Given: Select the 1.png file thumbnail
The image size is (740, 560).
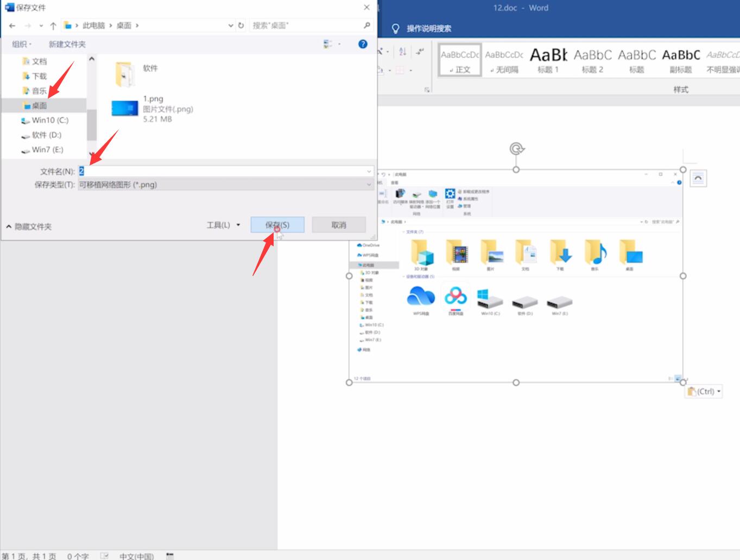Looking at the screenshot, I should pos(125,109).
